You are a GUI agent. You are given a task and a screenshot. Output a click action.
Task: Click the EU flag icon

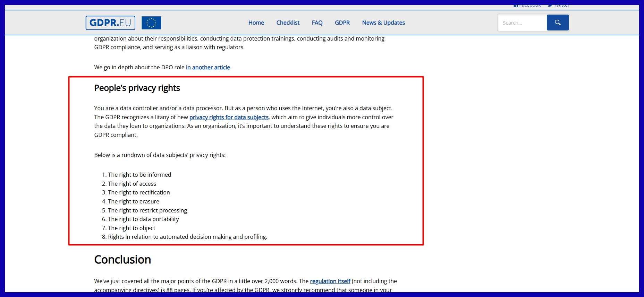coord(151,23)
